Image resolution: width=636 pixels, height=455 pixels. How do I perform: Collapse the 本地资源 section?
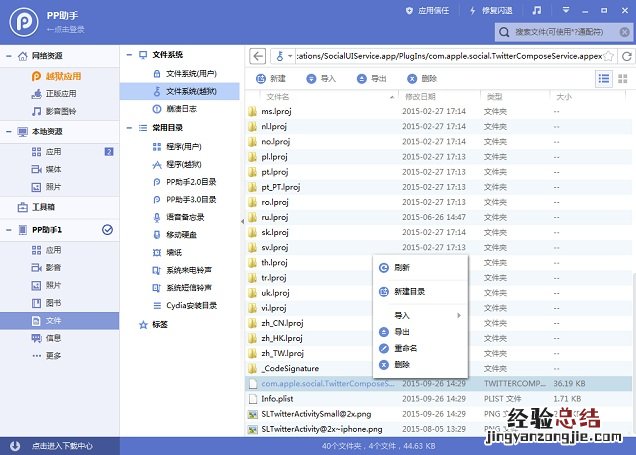[x=9, y=131]
